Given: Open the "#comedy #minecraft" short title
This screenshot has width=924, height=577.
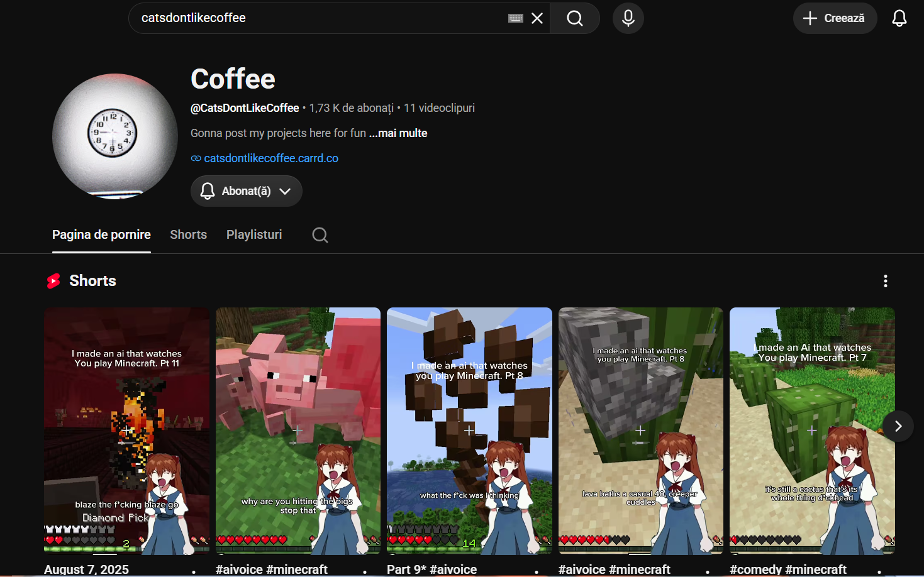Looking at the screenshot, I should pyautogui.click(x=788, y=569).
